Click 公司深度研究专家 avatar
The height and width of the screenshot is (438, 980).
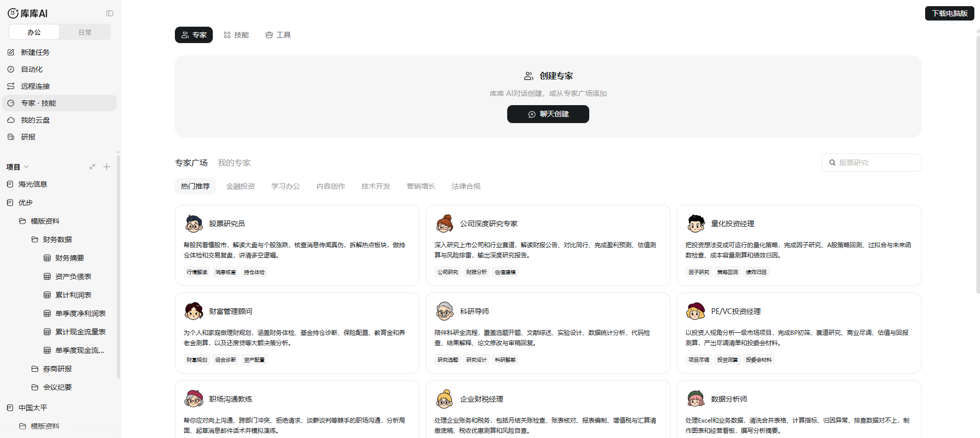(x=445, y=224)
